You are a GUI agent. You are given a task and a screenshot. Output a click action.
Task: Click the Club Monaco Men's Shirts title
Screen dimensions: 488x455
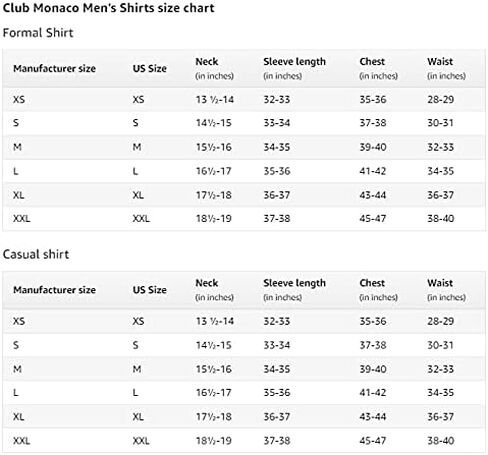108,8
